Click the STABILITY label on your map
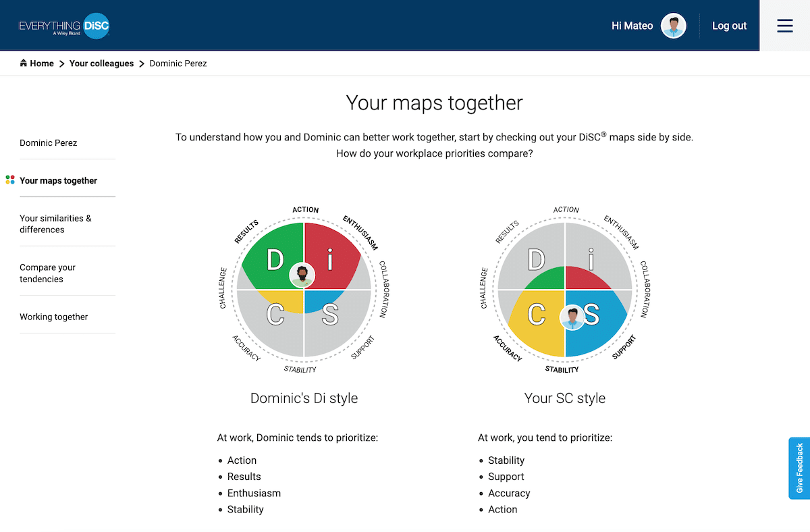Image resolution: width=810 pixels, height=532 pixels. click(x=562, y=369)
